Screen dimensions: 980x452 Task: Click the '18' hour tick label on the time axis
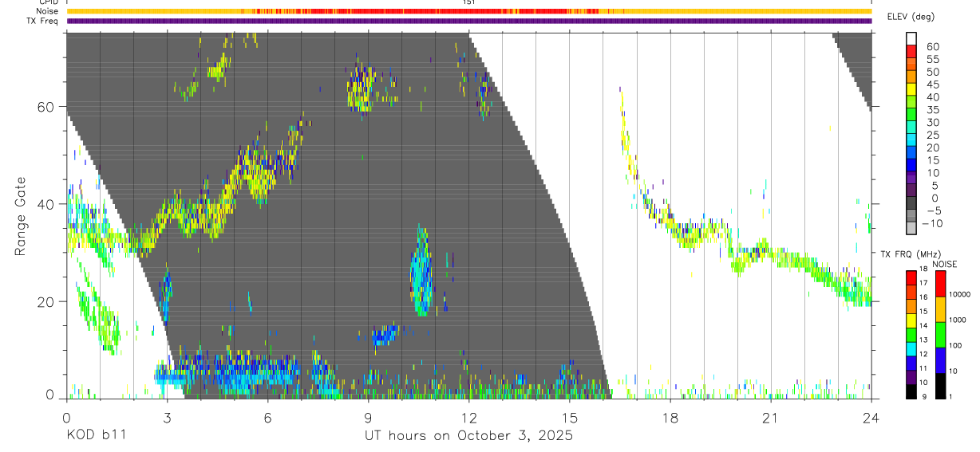670,419
